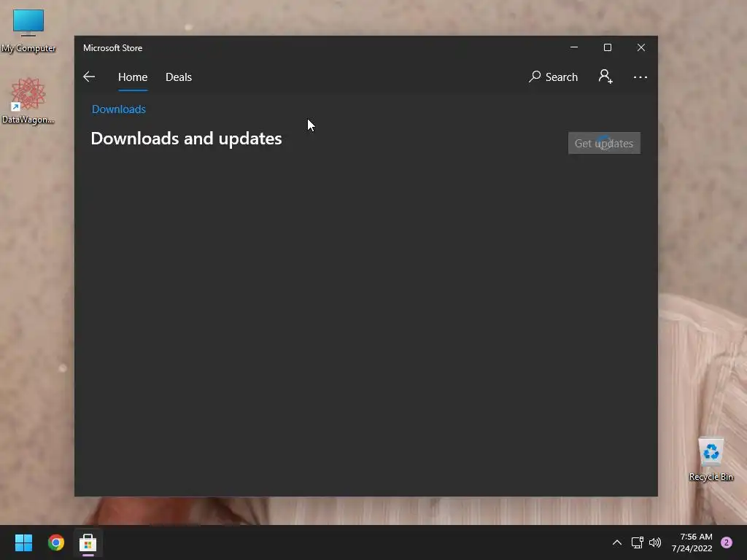Open the clock showing 7:56 AM
The height and width of the screenshot is (560, 747).
pos(692,542)
